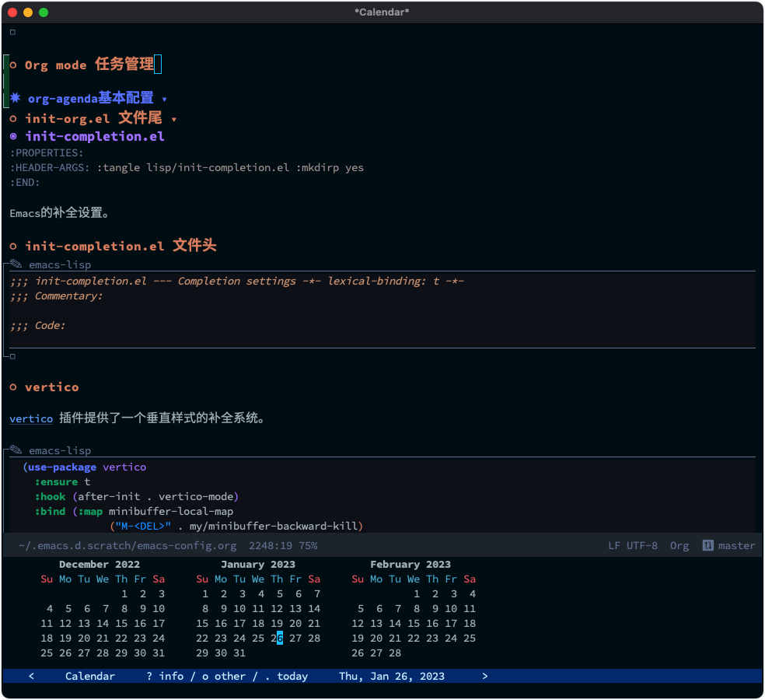The height and width of the screenshot is (700, 765).
Task: Click the master branch name
Action: coord(736,545)
